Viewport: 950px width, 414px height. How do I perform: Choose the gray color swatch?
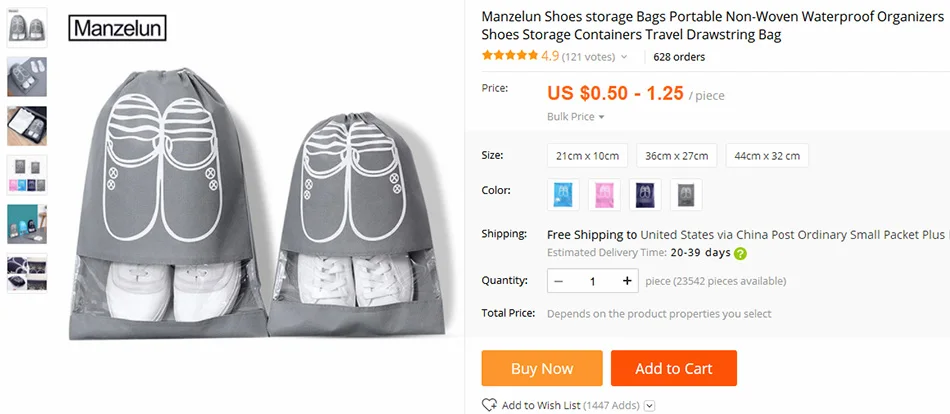pyautogui.click(x=686, y=195)
